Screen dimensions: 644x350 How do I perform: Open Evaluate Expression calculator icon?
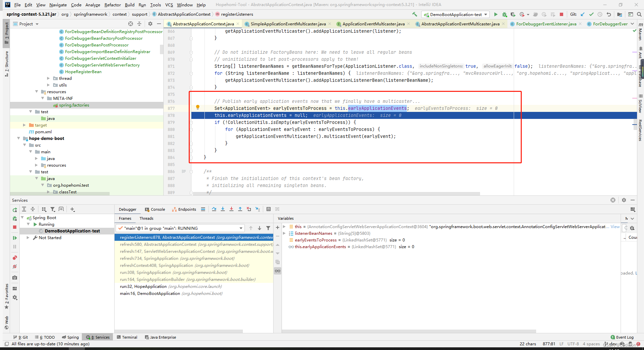(269, 209)
